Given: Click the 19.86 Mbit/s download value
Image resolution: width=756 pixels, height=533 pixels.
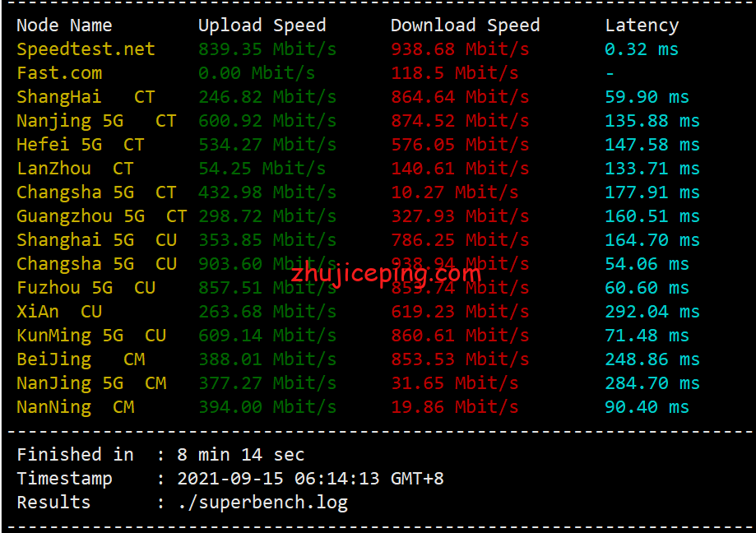Looking at the screenshot, I should pyautogui.click(x=454, y=407).
